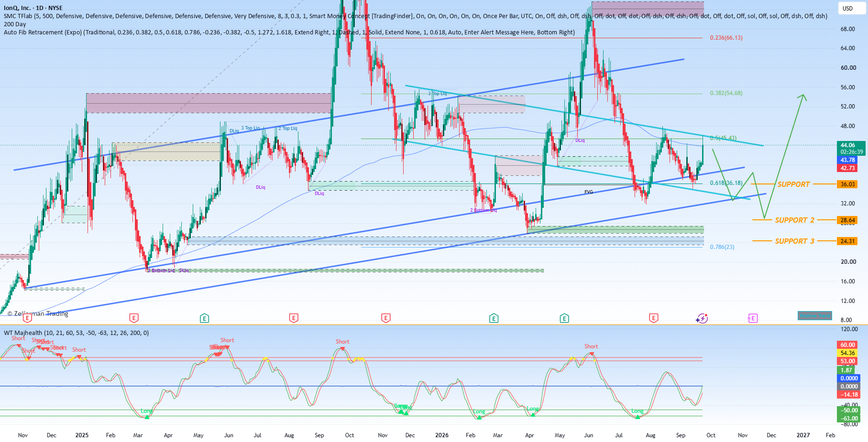
Task: Click the red -14.18 oscillator value label
Action: 849,395
